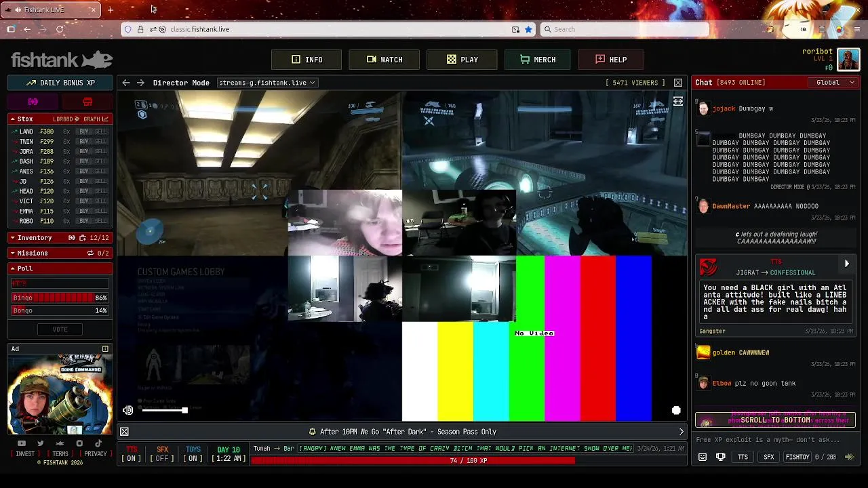Open the Fishtank TikTok link
This screenshot has height=488, width=868.
click(98, 443)
